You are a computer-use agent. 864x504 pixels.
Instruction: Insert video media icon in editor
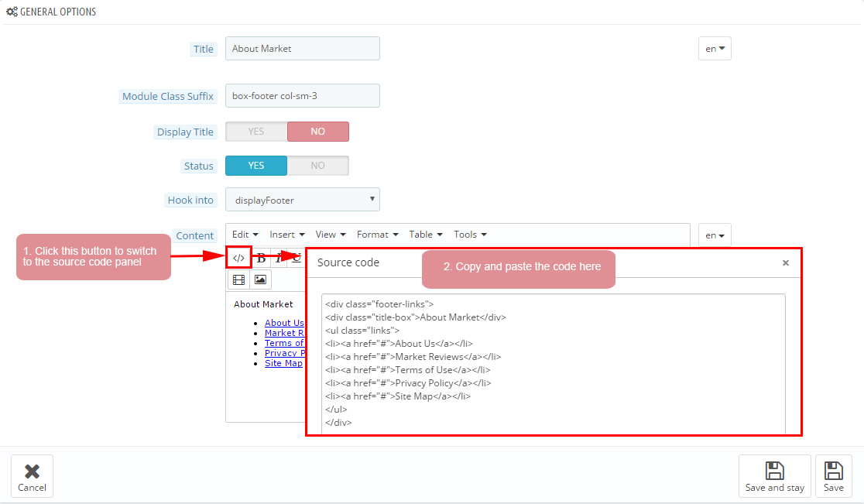tap(238, 279)
